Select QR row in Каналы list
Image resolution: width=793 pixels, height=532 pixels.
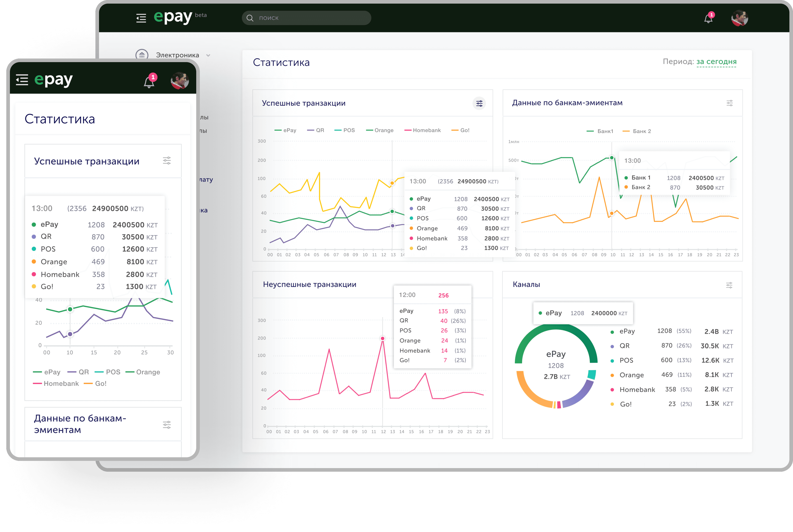click(x=672, y=346)
